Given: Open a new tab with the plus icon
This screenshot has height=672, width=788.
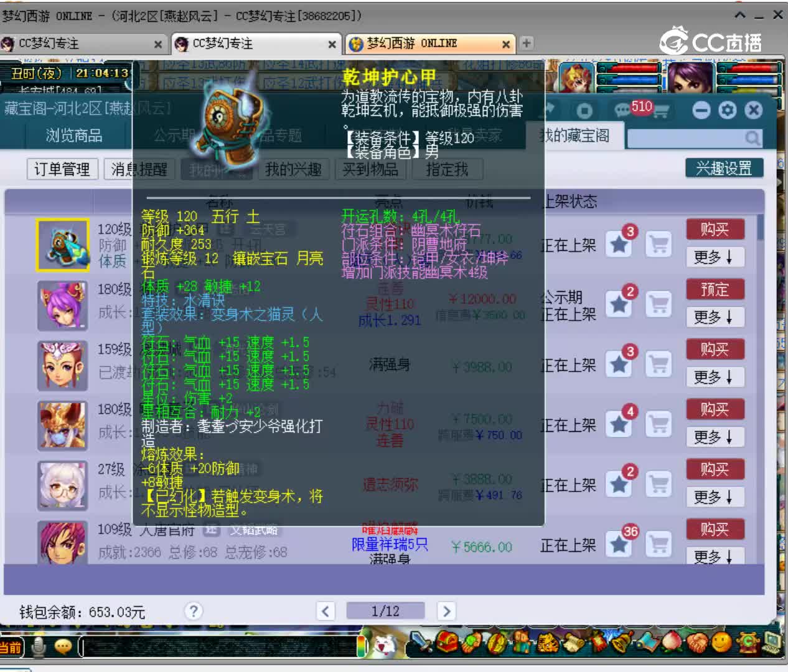Looking at the screenshot, I should click(x=527, y=43).
